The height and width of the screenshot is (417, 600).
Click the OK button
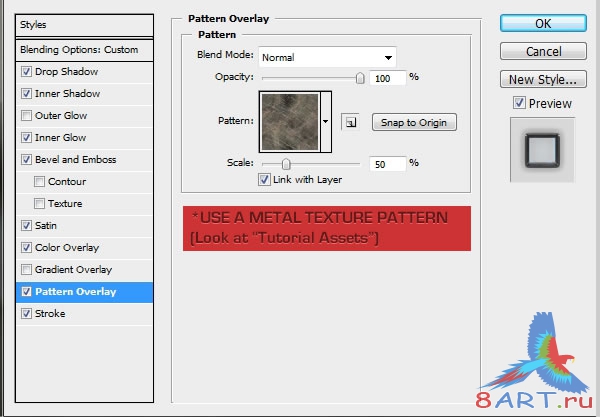coord(543,23)
